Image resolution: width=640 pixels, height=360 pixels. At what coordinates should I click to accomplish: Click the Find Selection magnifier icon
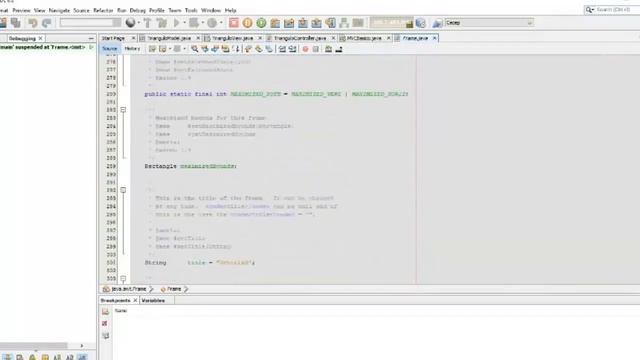coord(195,49)
